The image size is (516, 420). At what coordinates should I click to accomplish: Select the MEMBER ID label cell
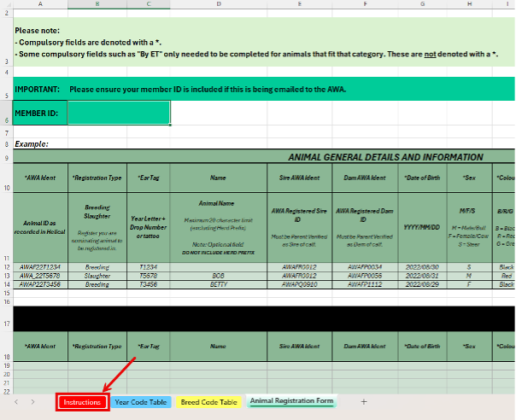pyautogui.click(x=40, y=113)
